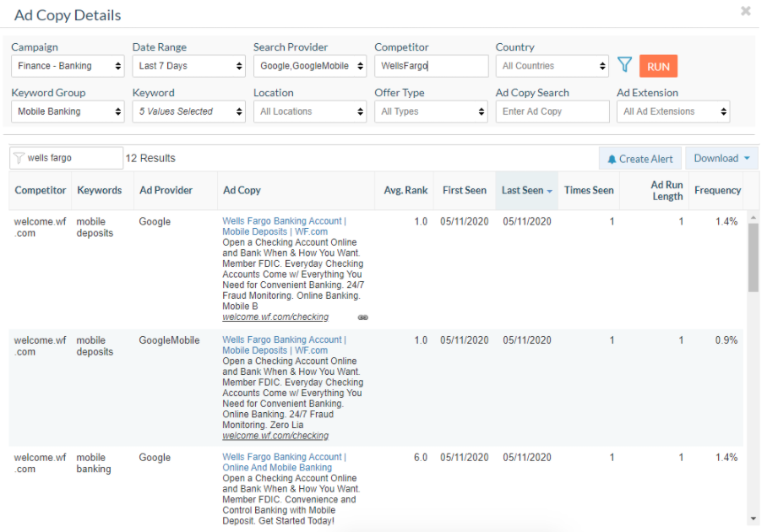Sort by First Seen column
This screenshot has width=767, height=532.
click(465, 190)
